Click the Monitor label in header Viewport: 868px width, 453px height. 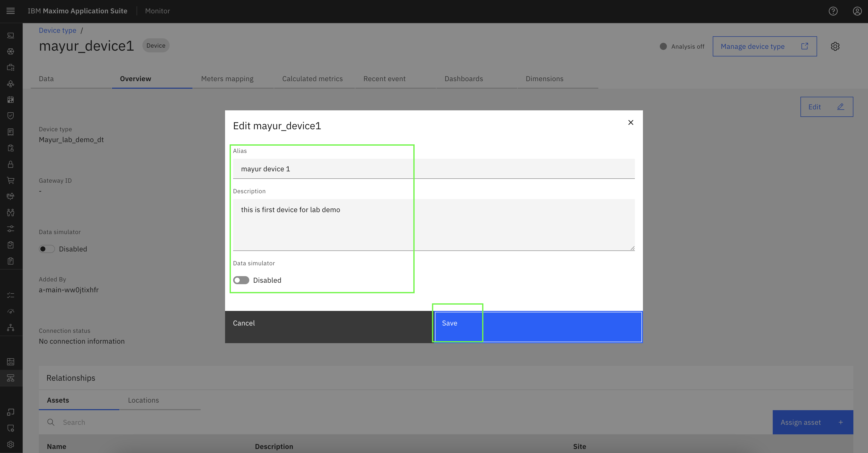(157, 11)
